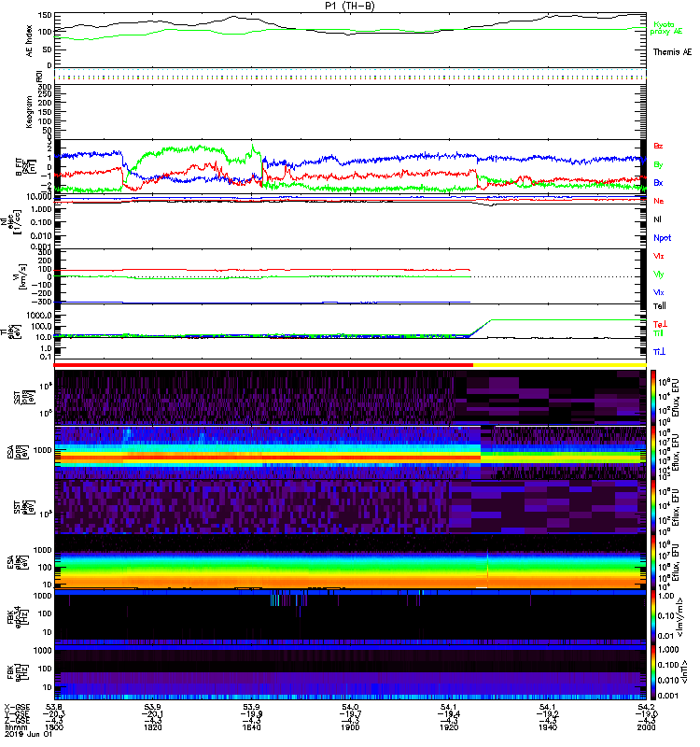Click the 1840 time label
Viewport: 700px width, 747px height.
point(251,727)
